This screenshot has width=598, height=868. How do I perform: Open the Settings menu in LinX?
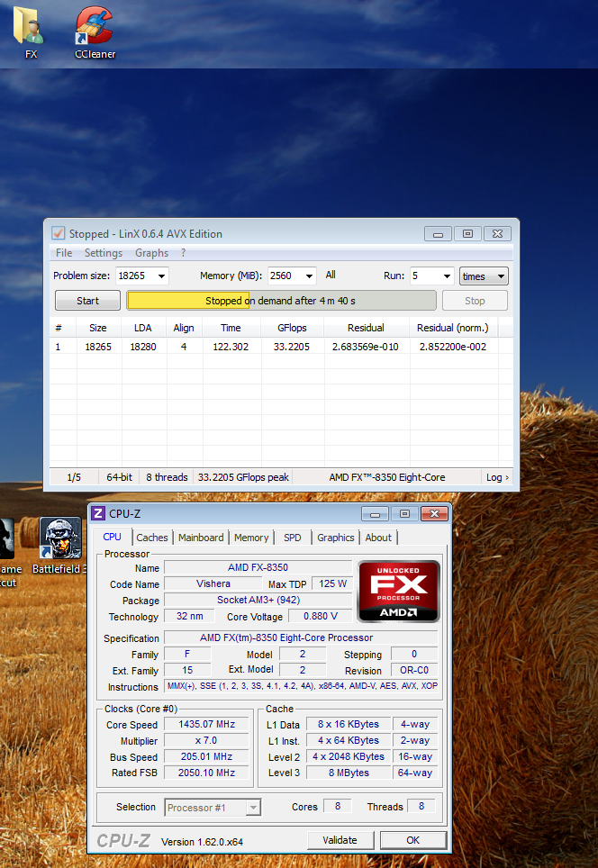point(104,253)
